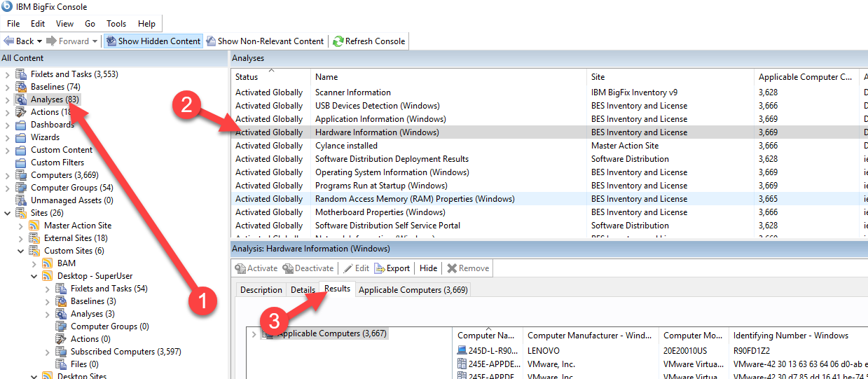Expand the Baselines (74) node

(x=7, y=87)
